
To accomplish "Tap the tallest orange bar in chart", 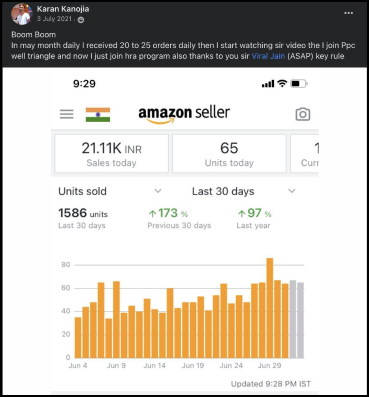I will tap(270, 308).
